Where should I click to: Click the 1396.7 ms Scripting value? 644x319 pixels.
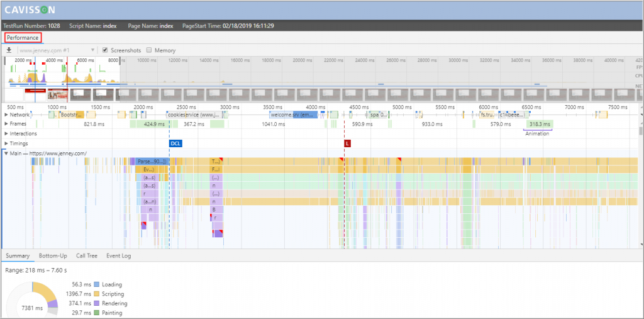[79, 294]
